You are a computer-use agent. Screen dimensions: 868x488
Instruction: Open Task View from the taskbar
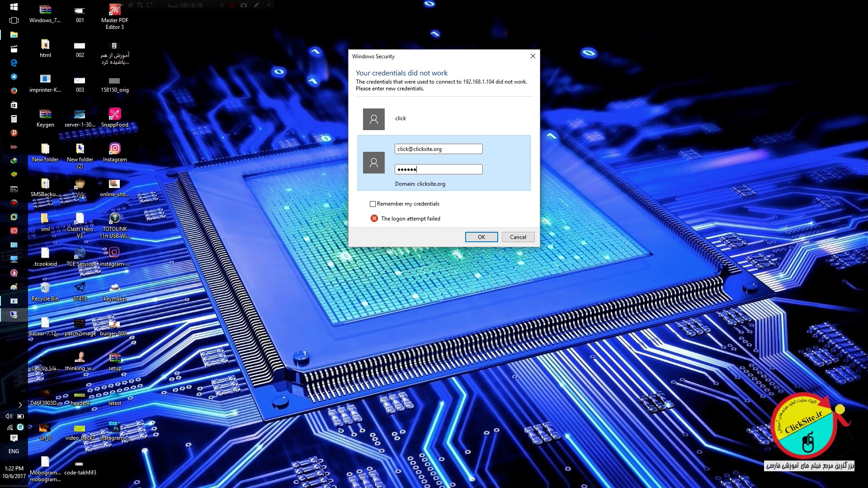coord(14,20)
